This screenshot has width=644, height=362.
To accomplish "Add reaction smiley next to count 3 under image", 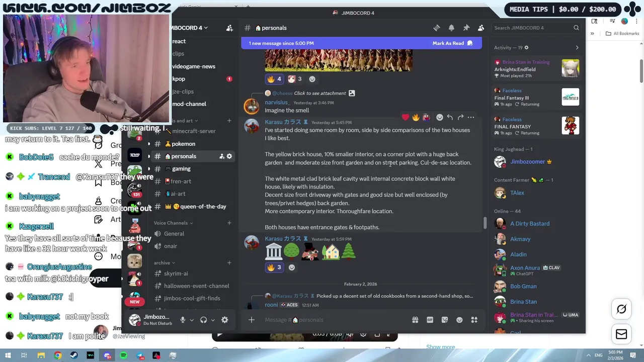I will click(312, 79).
